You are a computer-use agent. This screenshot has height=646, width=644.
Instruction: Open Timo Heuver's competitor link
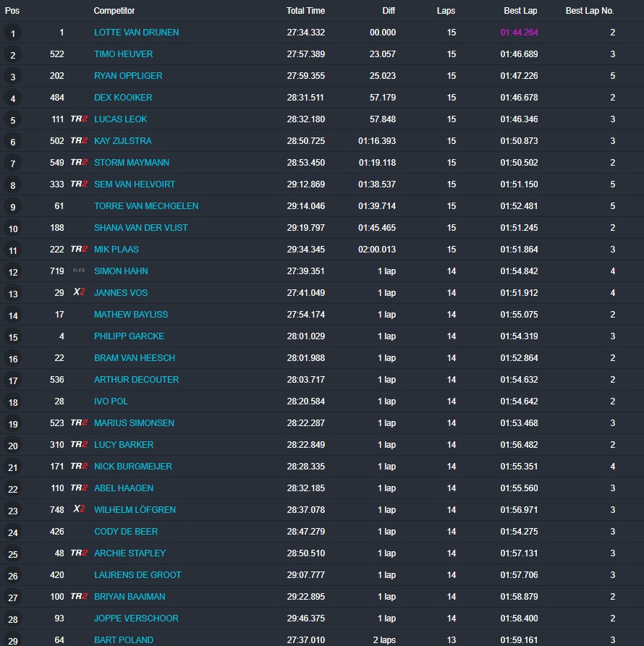pyautogui.click(x=123, y=54)
